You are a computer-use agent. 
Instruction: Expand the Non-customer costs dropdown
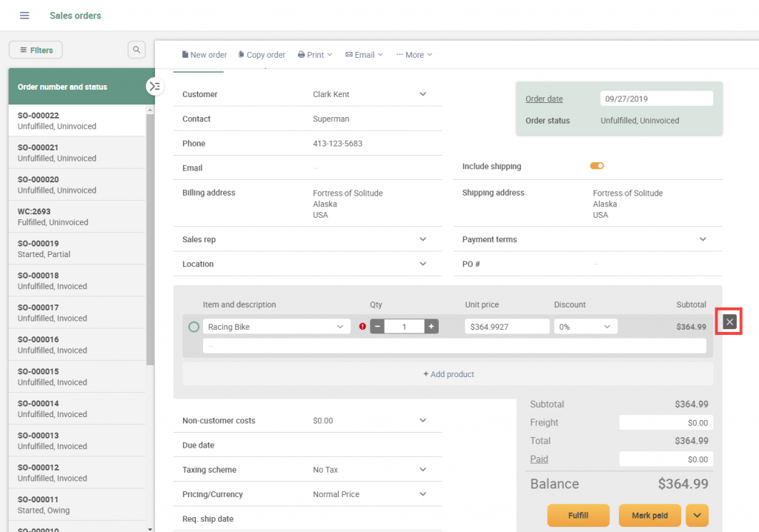click(422, 420)
